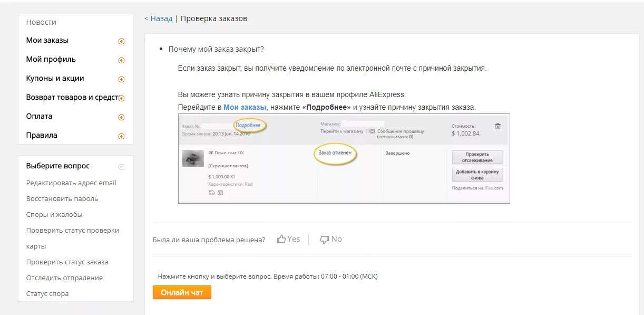This screenshot has width=644, height=315.
Task: Click the thumbs-down No icon
Action: tap(325, 240)
